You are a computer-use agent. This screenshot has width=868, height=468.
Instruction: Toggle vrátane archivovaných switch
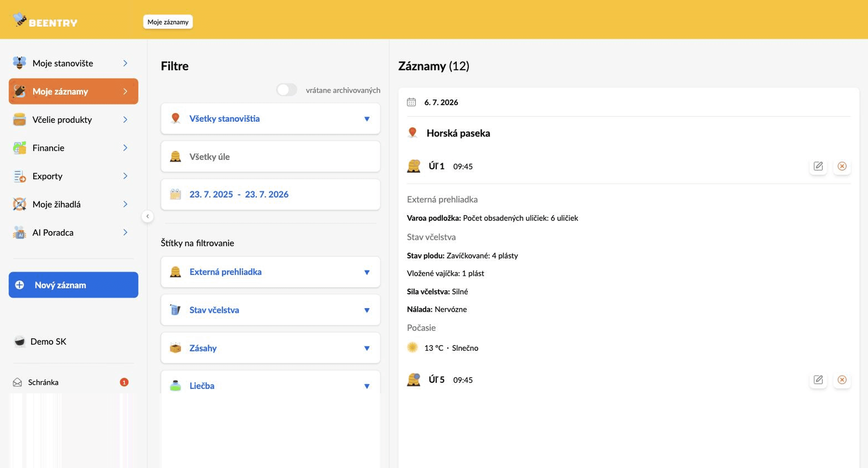click(x=286, y=90)
